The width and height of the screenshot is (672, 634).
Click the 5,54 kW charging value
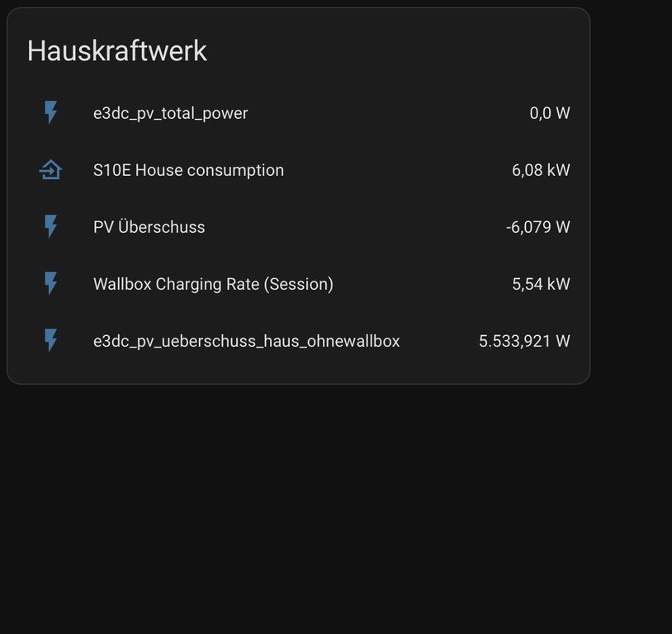click(541, 284)
